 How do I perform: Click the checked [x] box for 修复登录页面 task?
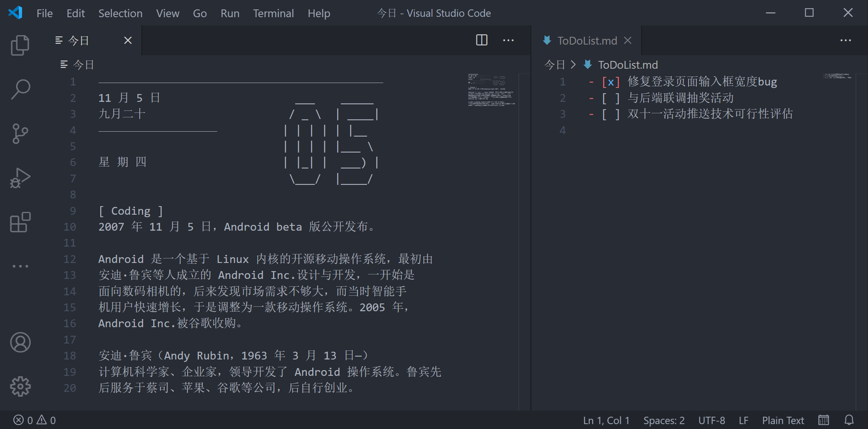611,82
